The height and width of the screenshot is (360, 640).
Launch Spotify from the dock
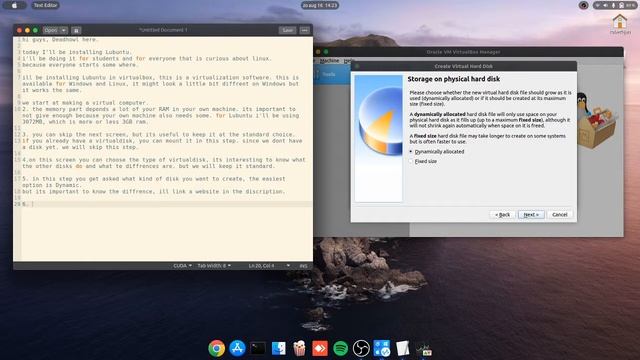(340, 349)
